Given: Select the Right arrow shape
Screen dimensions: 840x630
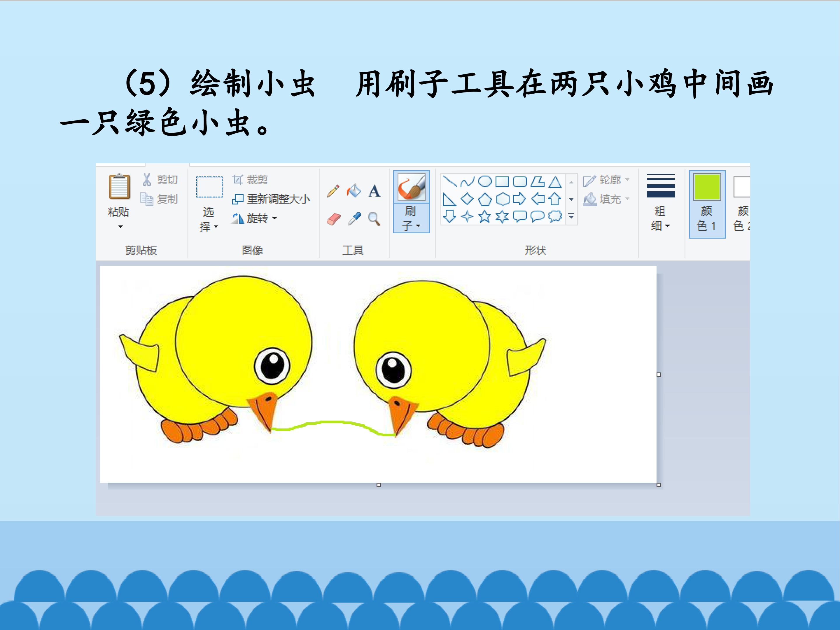Looking at the screenshot, I should (520, 199).
